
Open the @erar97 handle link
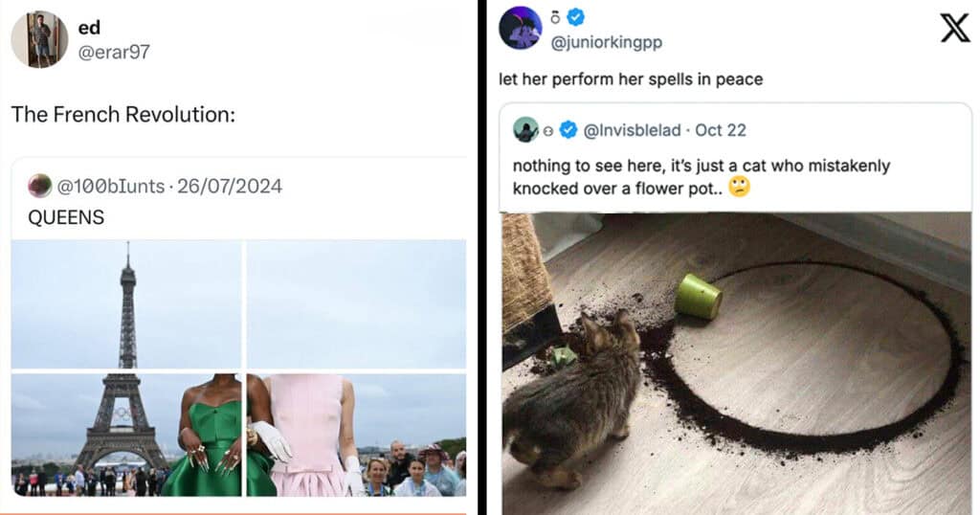pos(113,52)
